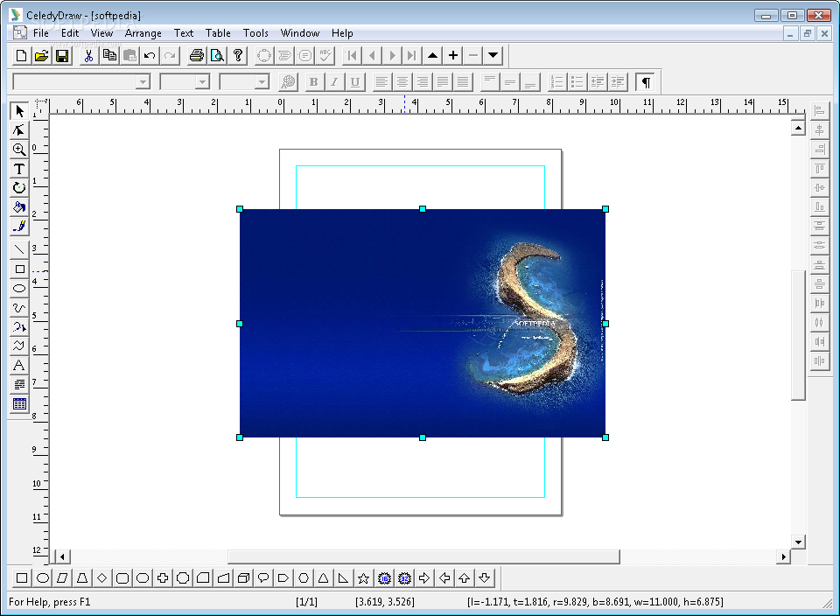Insert a cross plus shape
Viewport: 840px width, 616px height.
[x=163, y=578]
